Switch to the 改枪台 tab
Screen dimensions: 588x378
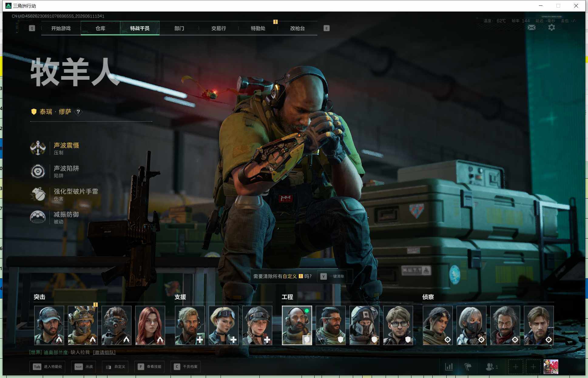pyautogui.click(x=298, y=28)
